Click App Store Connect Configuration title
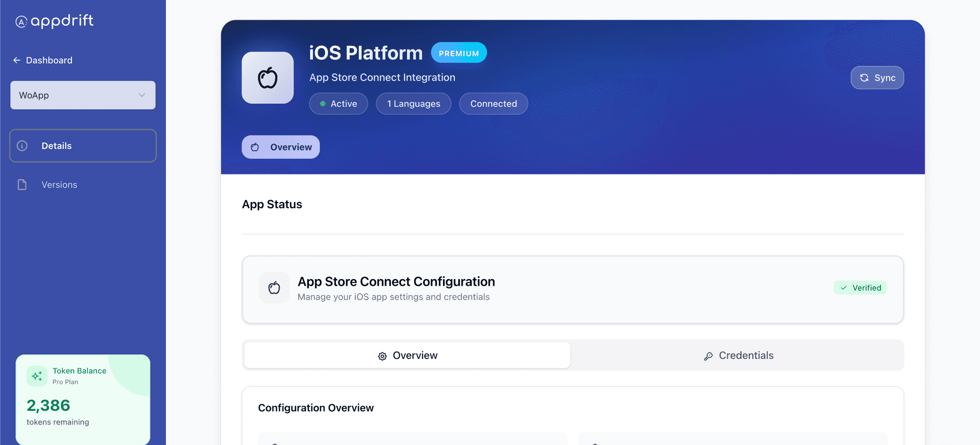The width and height of the screenshot is (980, 445). pos(397,282)
